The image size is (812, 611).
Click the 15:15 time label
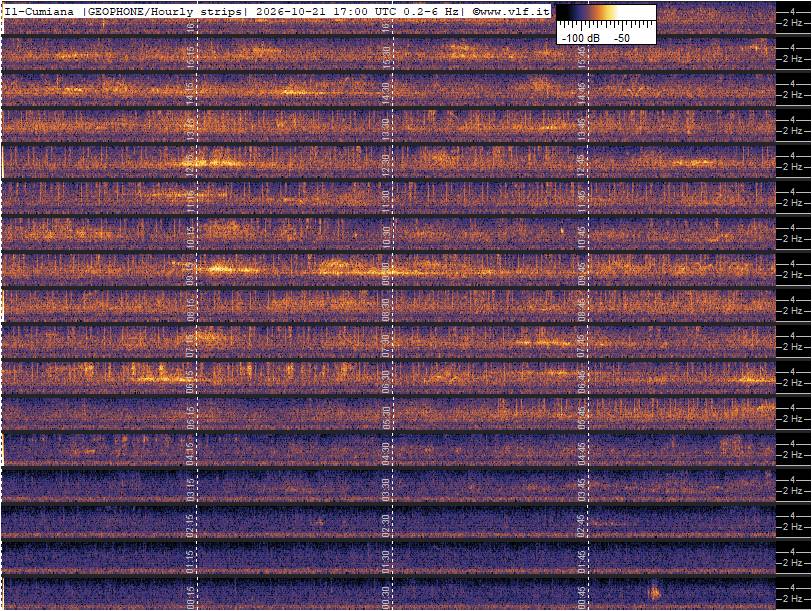(192, 58)
